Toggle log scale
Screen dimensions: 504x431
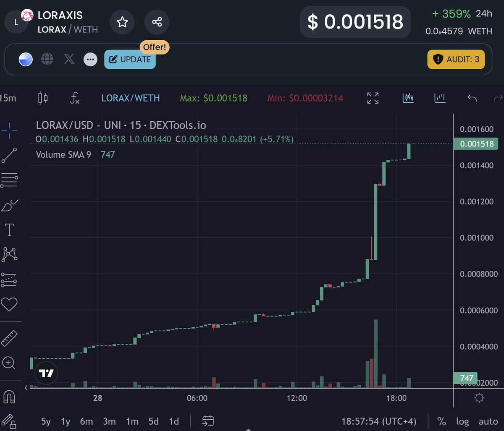tap(462, 421)
